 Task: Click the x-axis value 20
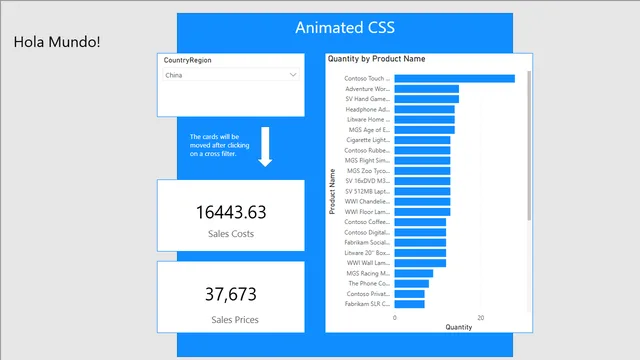pos(480,318)
